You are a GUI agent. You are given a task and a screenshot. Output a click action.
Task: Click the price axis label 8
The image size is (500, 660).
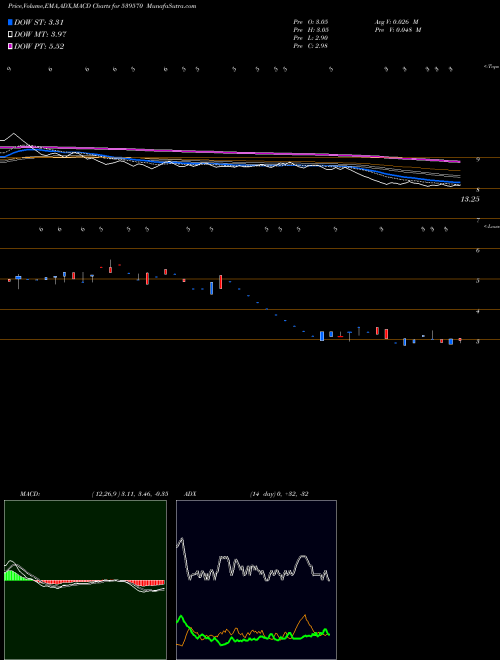point(478,190)
